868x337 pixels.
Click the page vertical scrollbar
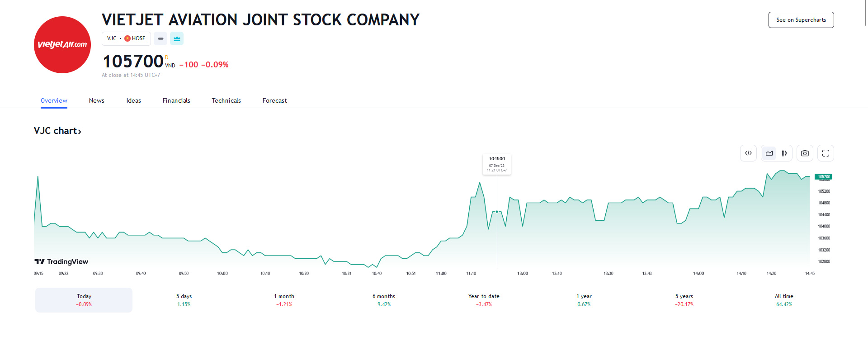pyautogui.click(x=865, y=14)
